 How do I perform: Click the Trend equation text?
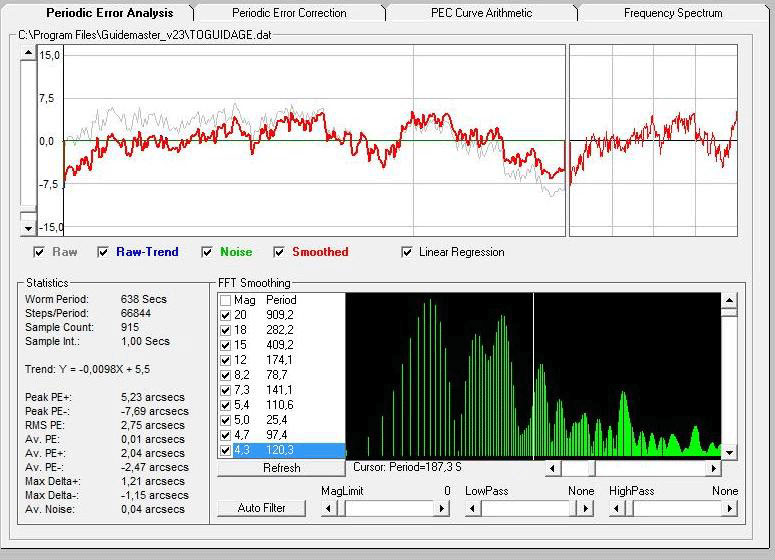[x=87, y=369]
